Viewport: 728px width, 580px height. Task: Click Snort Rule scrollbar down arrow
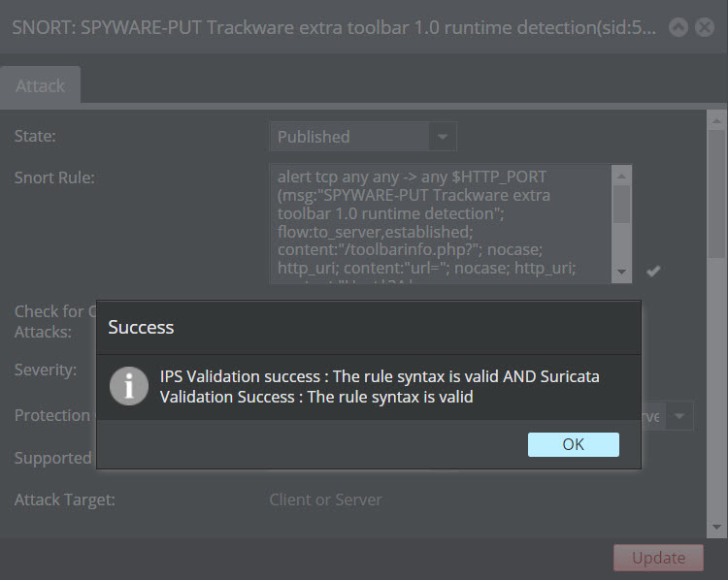pos(621,273)
